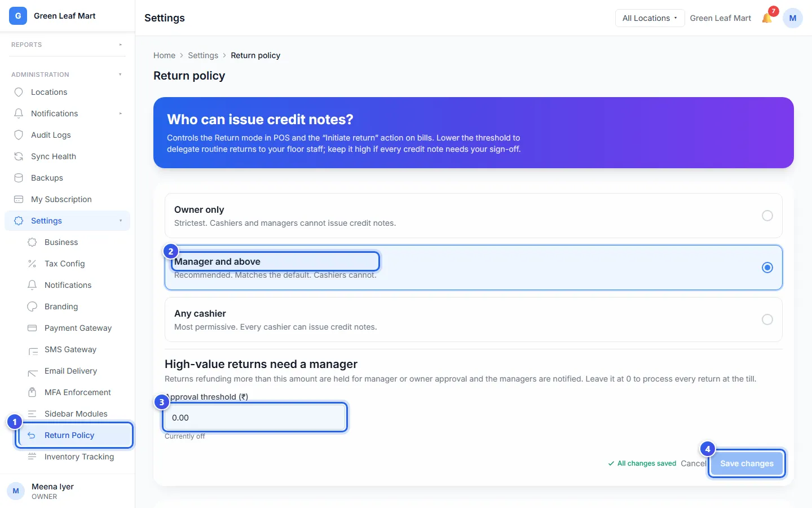Open Sidebar Modules settings page
Screen dimensions: 812x508
coord(74,414)
